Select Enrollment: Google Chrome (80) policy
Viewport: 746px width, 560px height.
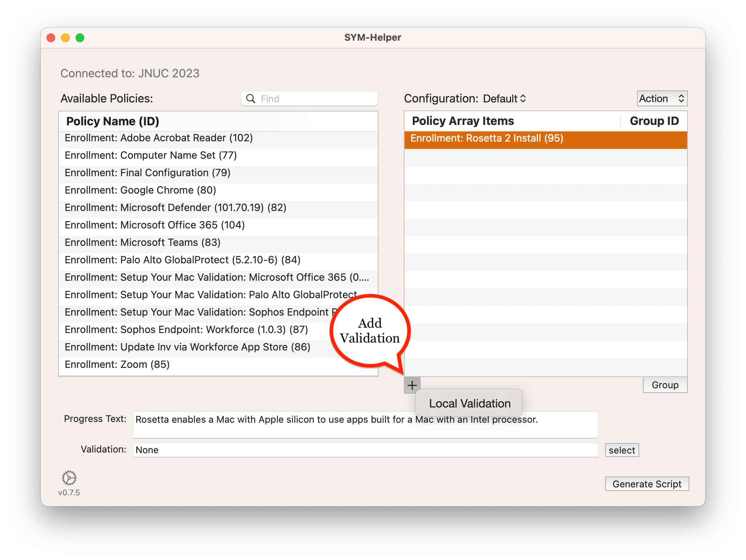[141, 190]
